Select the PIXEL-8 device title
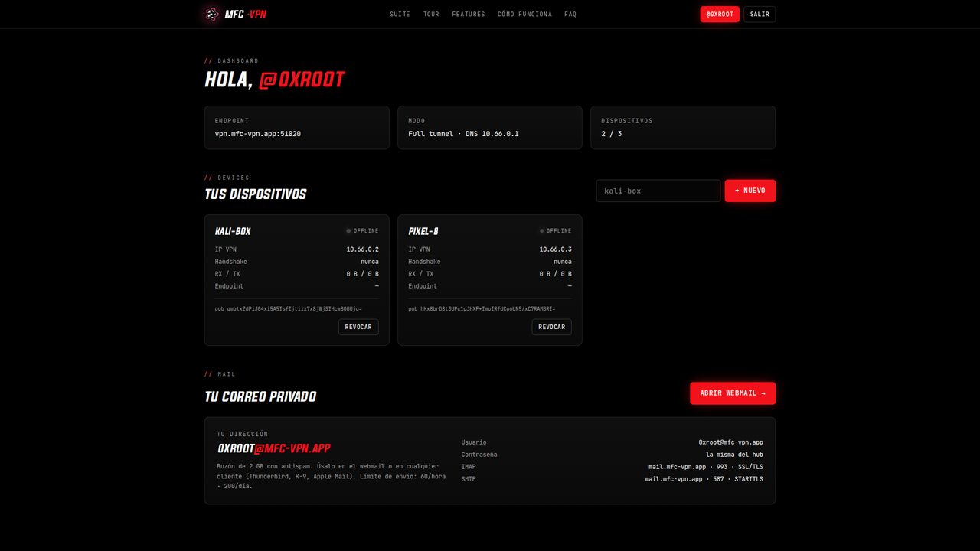980x551 pixels. point(423,231)
